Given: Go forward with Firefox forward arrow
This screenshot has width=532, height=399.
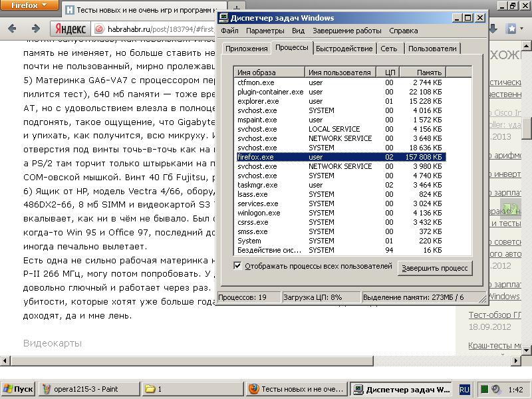Looking at the screenshot, I should [x=35, y=29].
